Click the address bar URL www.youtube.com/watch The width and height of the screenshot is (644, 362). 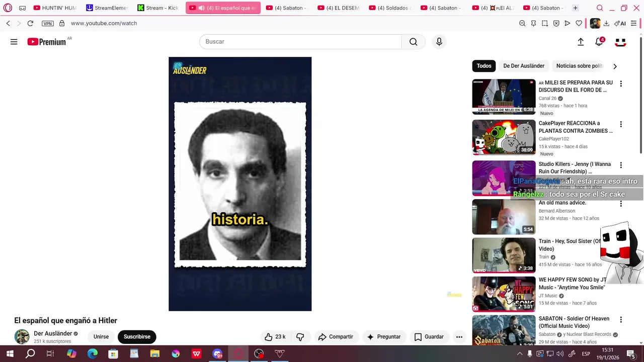coord(104,24)
